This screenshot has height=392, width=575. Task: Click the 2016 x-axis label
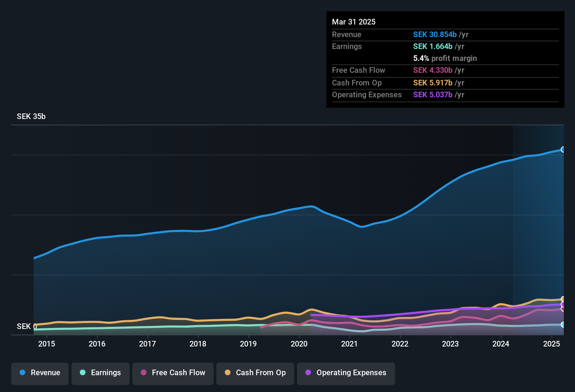coord(97,344)
